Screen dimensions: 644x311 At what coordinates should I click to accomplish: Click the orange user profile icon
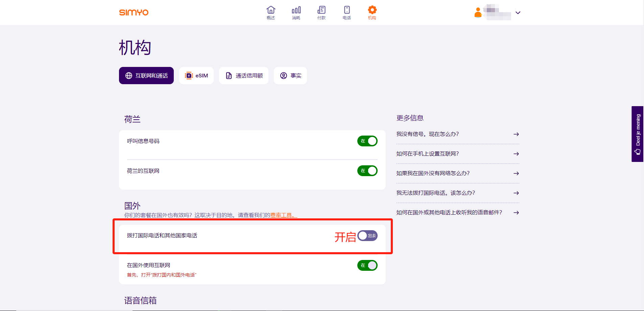478,13
